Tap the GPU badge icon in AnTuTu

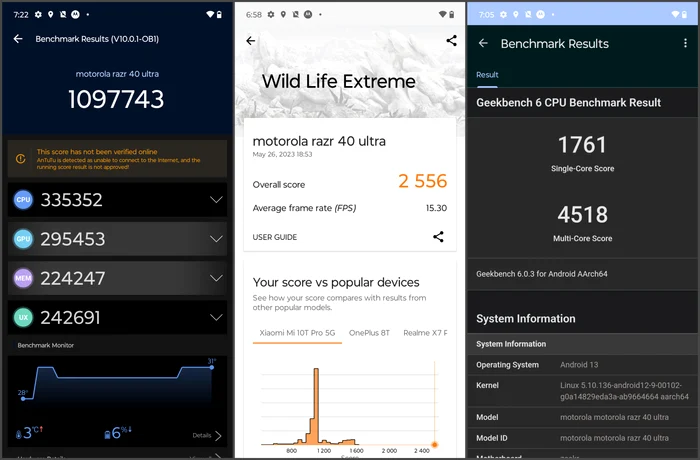point(23,239)
